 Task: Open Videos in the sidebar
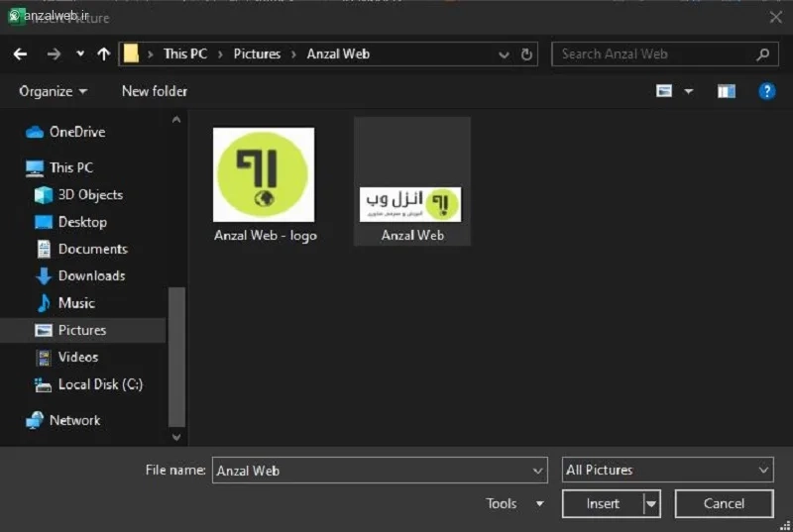[x=78, y=358]
